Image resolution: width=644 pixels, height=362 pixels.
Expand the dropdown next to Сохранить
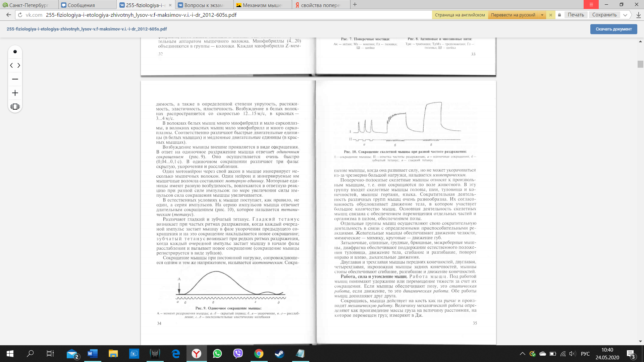(625, 15)
